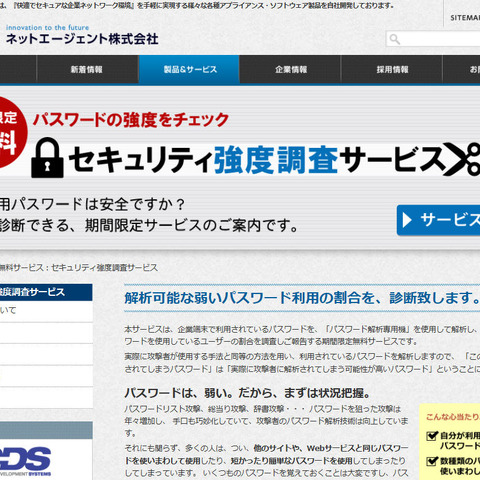Viewport: 480px width, 480px height.
Task: Click the blue サービス button in banner
Action: click(x=438, y=220)
